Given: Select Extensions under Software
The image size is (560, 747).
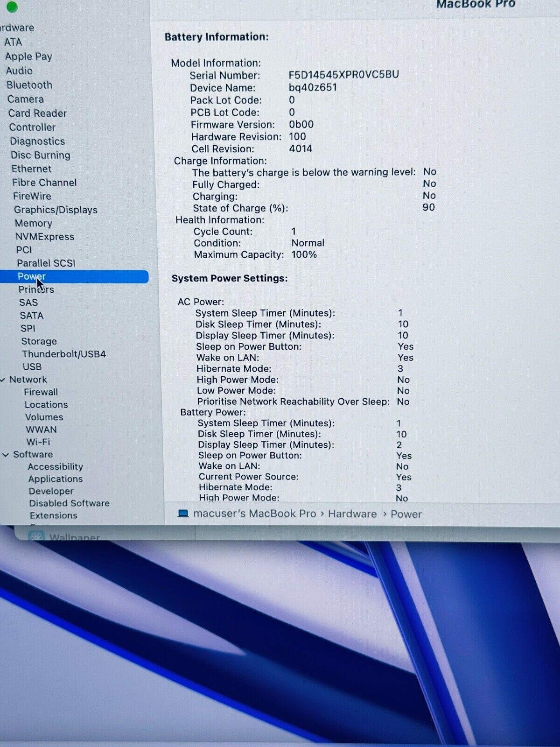Looking at the screenshot, I should [53, 515].
